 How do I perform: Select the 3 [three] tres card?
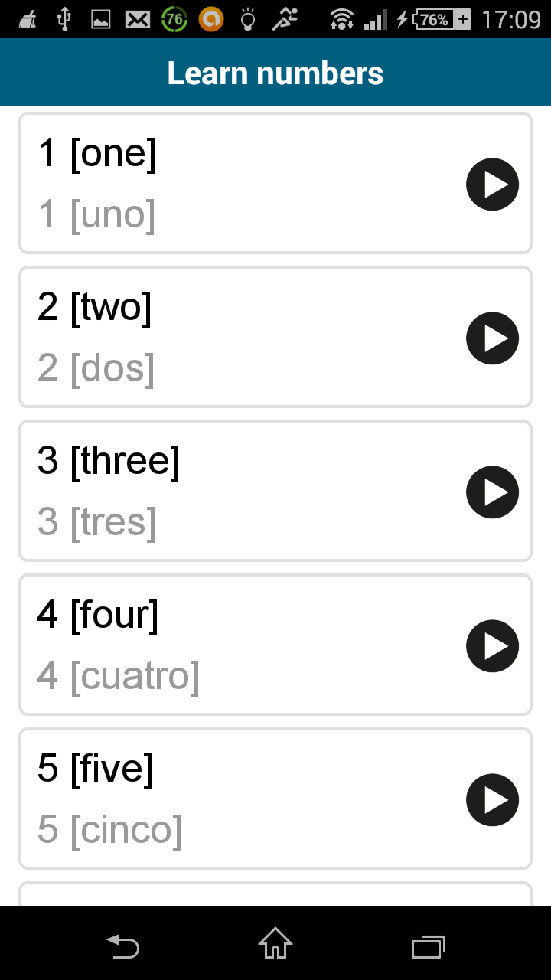point(275,491)
